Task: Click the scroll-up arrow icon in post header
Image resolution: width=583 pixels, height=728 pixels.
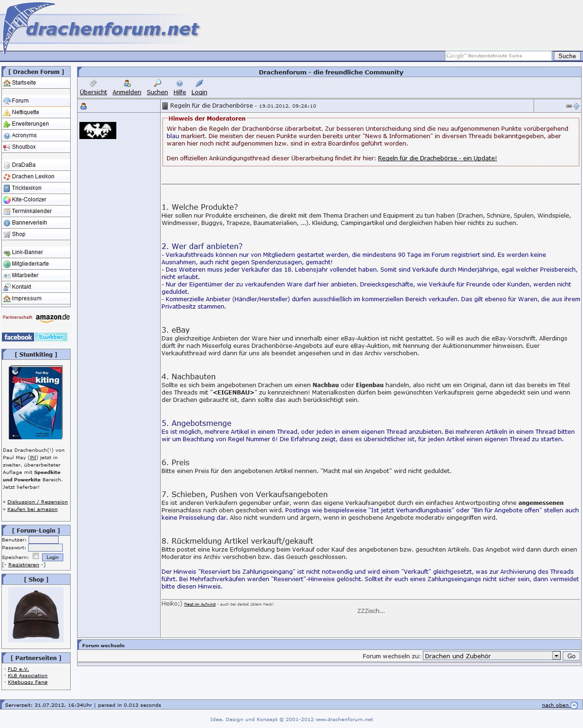Action: point(576,106)
